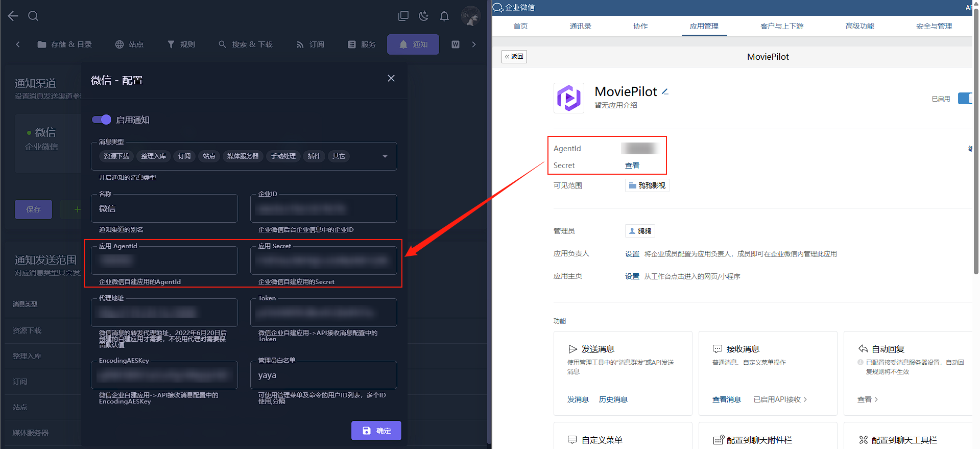The image size is (980, 449).
Task: Open the 应用管理 tab in 企业微信
Action: tap(704, 26)
